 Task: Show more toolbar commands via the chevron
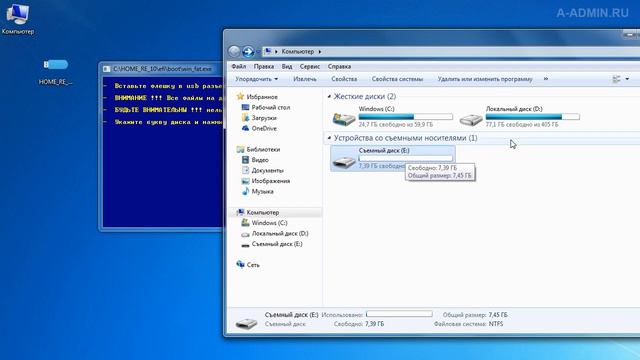(x=546, y=79)
